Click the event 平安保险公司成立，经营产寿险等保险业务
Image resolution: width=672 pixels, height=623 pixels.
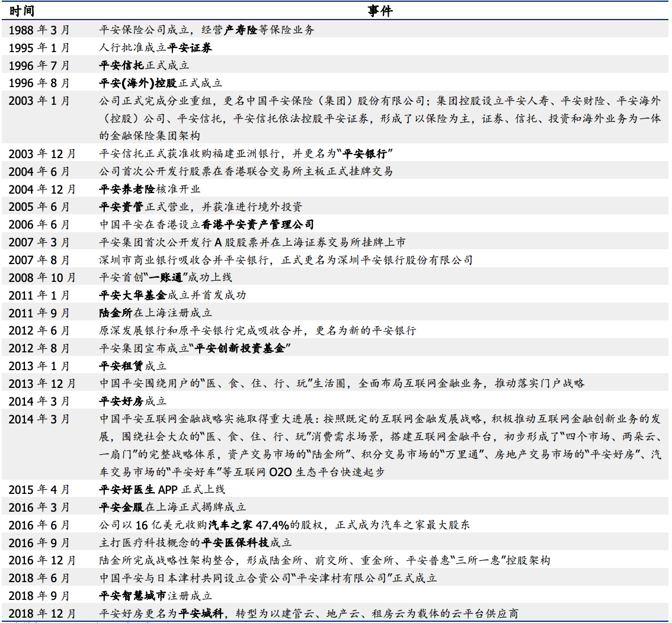pos(207,30)
